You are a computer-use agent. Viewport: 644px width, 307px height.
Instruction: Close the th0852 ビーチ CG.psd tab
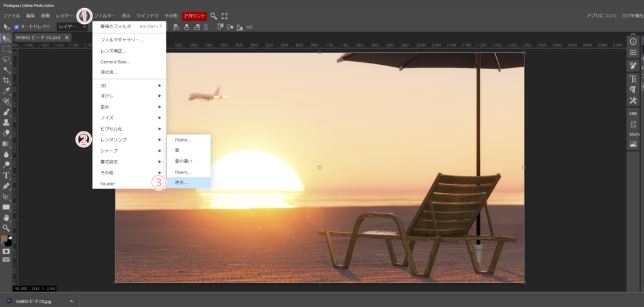[x=67, y=38]
